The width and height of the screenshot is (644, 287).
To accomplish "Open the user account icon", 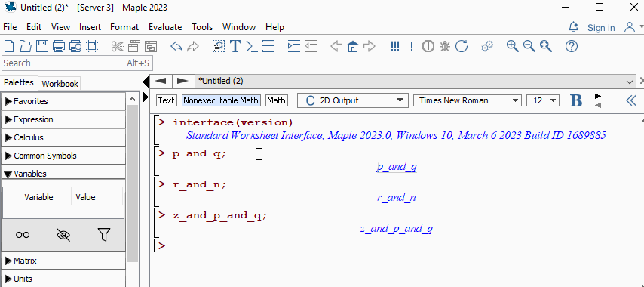I will 629,27.
